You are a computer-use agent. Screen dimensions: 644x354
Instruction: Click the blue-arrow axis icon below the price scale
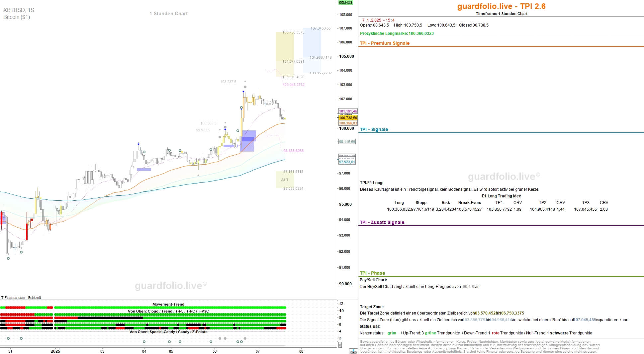pos(353,351)
